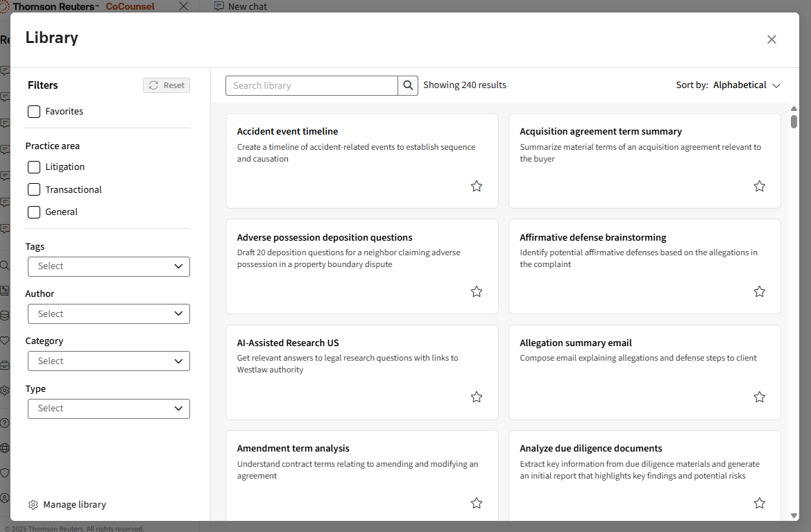Star the AI-Assisted Research US card

[x=477, y=397]
